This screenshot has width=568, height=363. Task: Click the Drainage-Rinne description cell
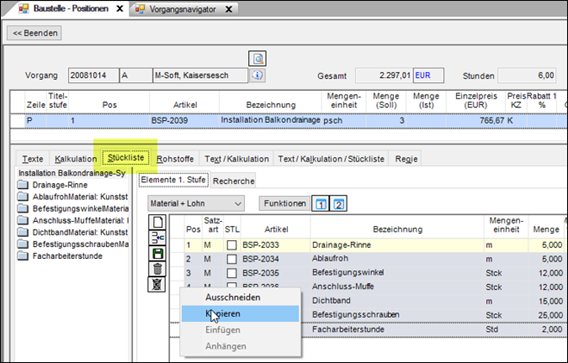coord(397,245)
